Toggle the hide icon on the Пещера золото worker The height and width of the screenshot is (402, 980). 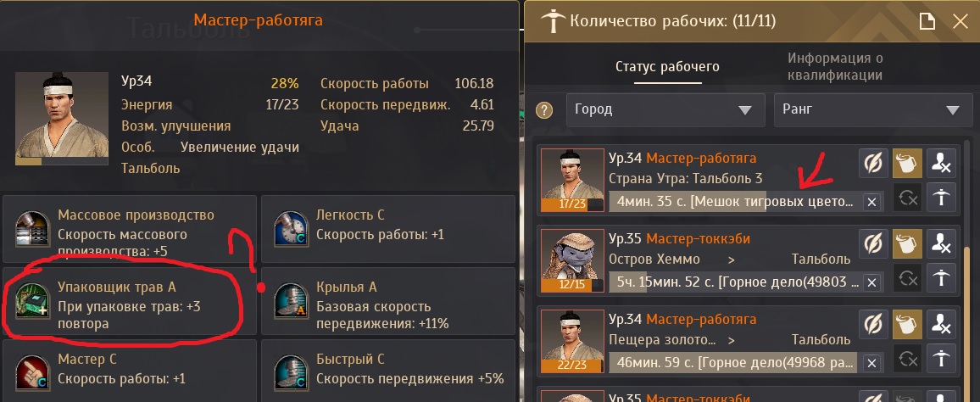874,325
